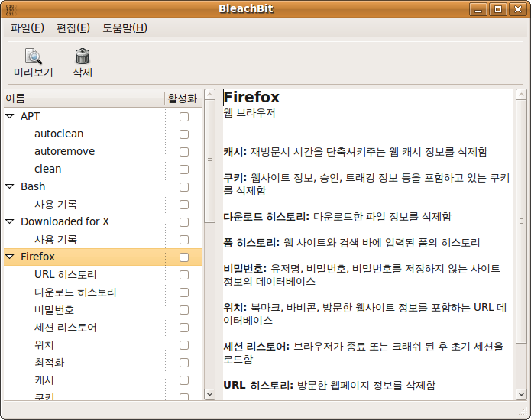Tick the 위치 checkbox
531x420 pixels.
coord(184,345)
